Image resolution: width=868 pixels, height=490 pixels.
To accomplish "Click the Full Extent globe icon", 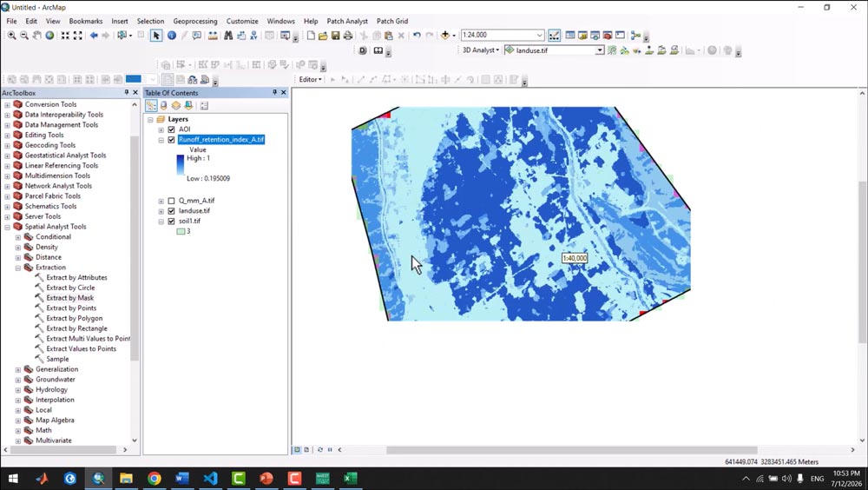I will pyautogui.click(x=49, y=36).
